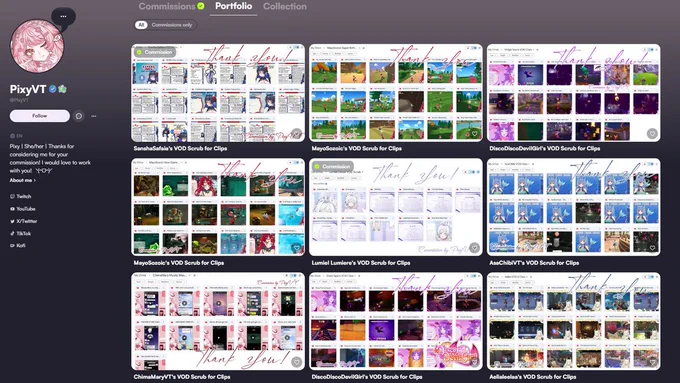Open SanahaSafaia's VOD Scrub thumbnail
This screenshot has height=383, width=680.
(218, 93)
